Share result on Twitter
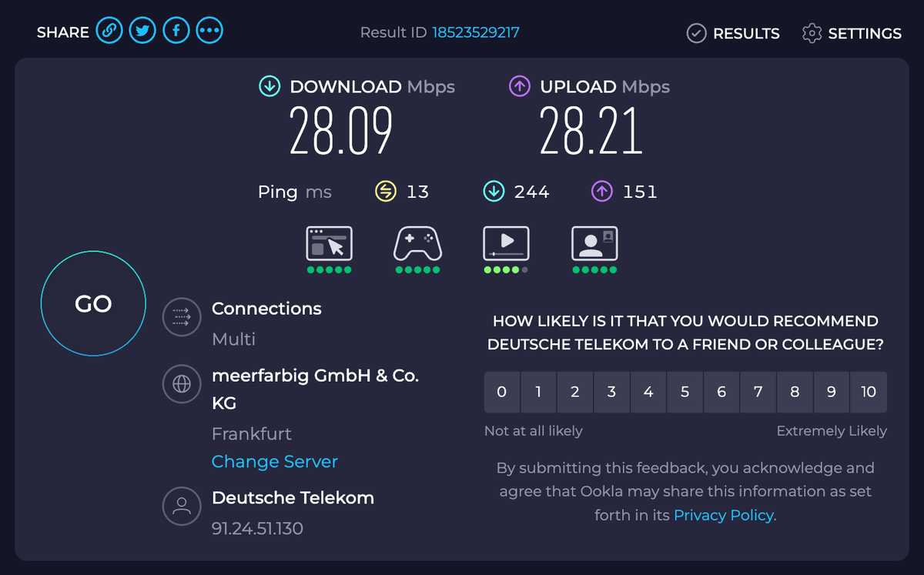The height and width of the screenshot is (575, 924). pos(142,30)
